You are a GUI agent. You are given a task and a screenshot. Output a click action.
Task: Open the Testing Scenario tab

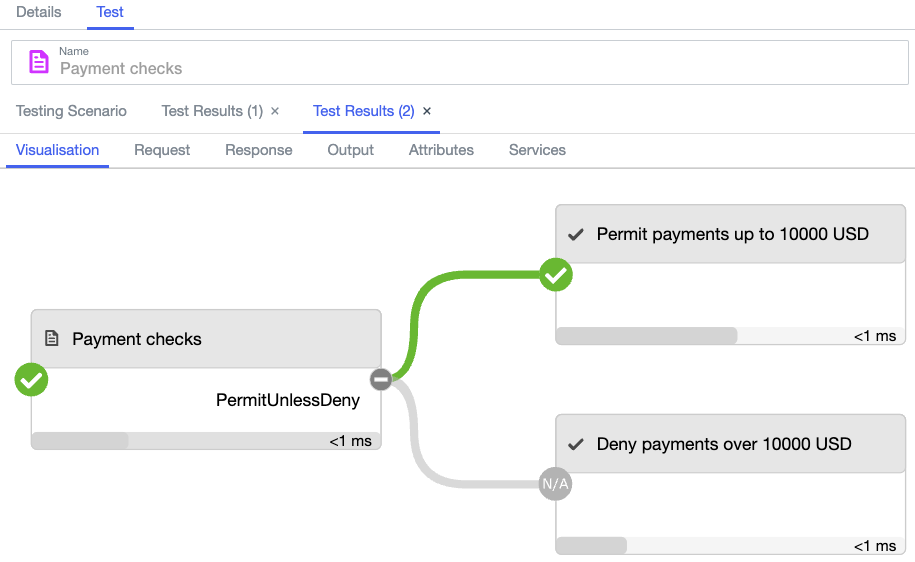point(71,111)
